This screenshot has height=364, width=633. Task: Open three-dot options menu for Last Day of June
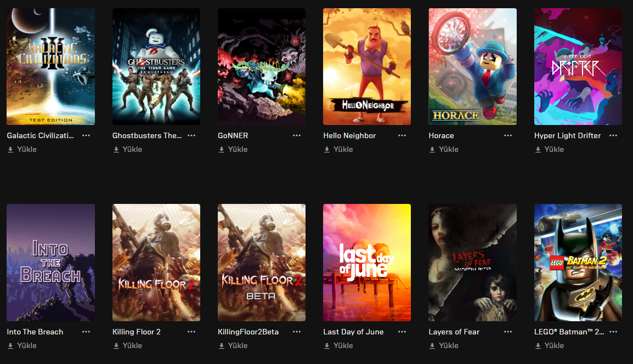[402, 332]
